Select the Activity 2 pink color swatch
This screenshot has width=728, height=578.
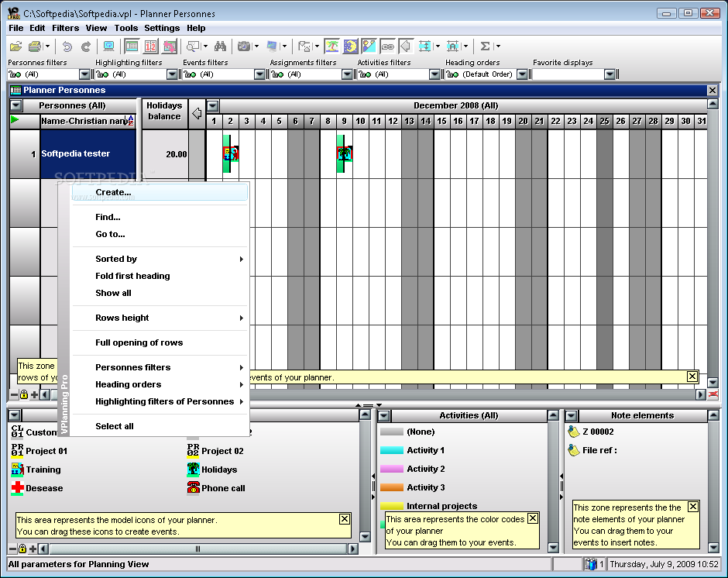391,469
